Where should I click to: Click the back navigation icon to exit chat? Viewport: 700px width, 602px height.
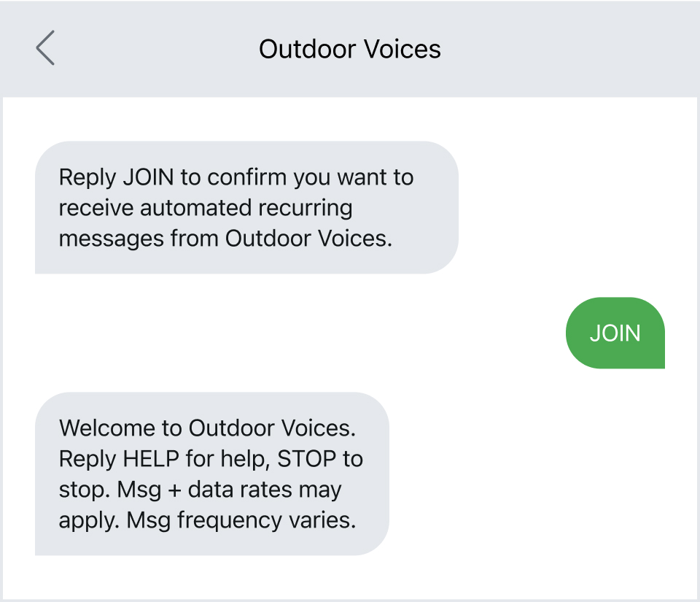tap(44, 48)
